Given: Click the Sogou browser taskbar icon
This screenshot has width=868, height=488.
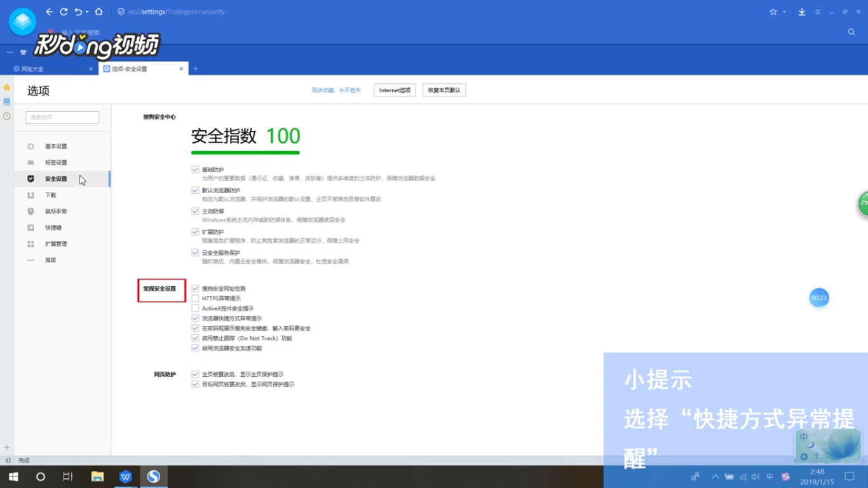Looking at the screenshot, I should click(153, 477).
